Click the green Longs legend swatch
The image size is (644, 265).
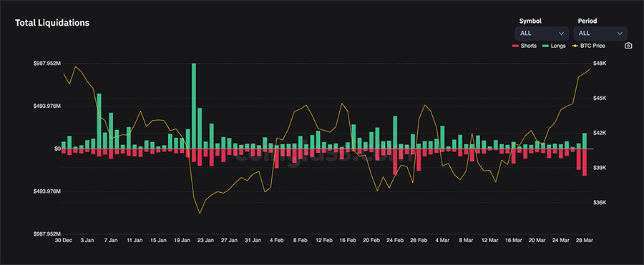(x=545, y=46)
